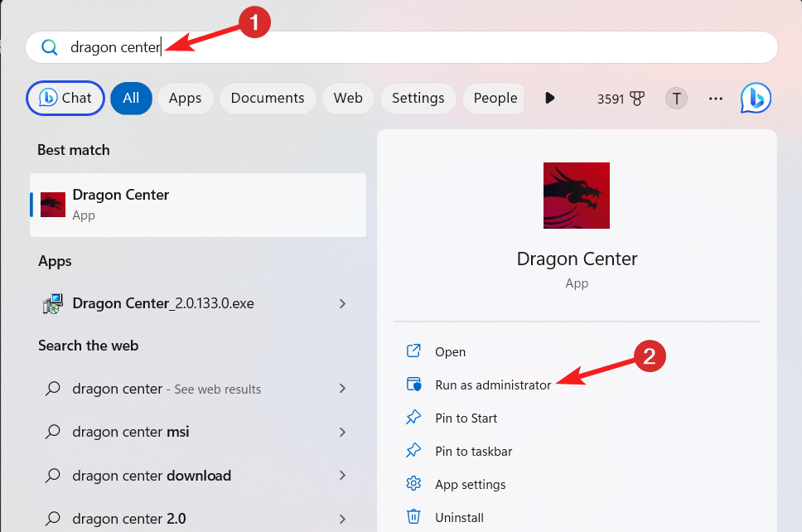Select the Dragon Center_2.0.133.0.exe result text
This screenshot has height=532, width=802.
(x=163, y=303)
